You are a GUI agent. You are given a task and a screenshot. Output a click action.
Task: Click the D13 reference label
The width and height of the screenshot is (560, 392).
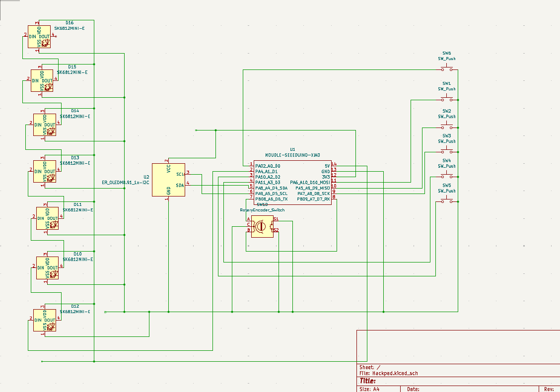pyautogui.click(x=75, y=157)
